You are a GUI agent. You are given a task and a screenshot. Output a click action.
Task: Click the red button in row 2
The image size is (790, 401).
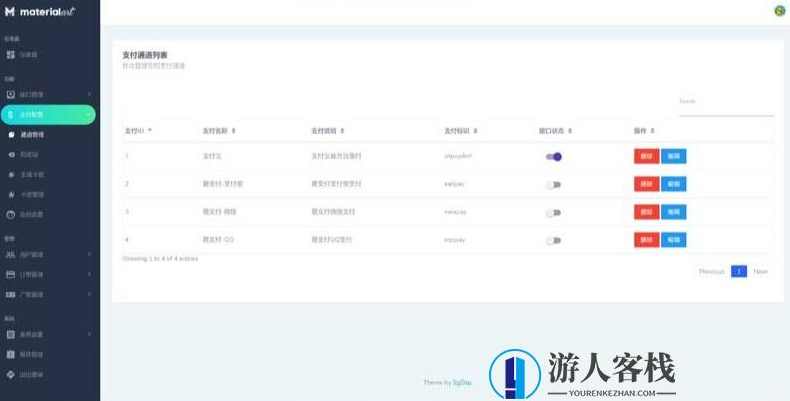(x=646, y=184)
